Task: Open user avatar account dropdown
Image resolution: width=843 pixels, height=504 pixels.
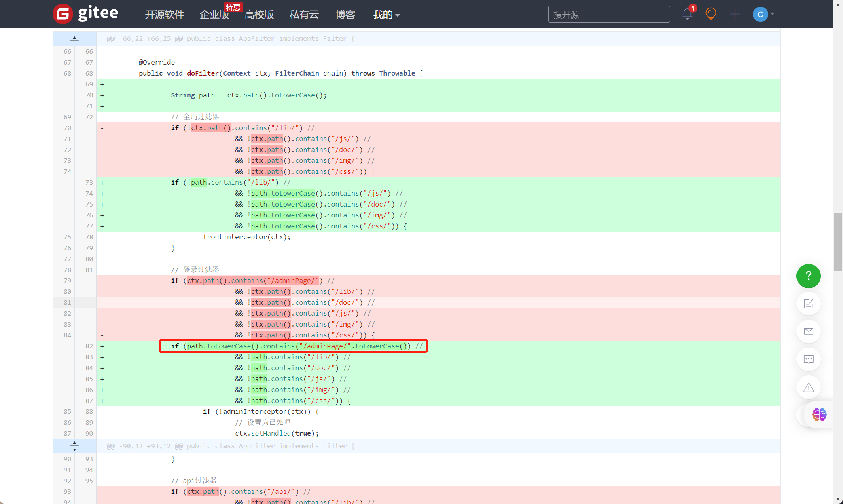Action: click(763, 14)
